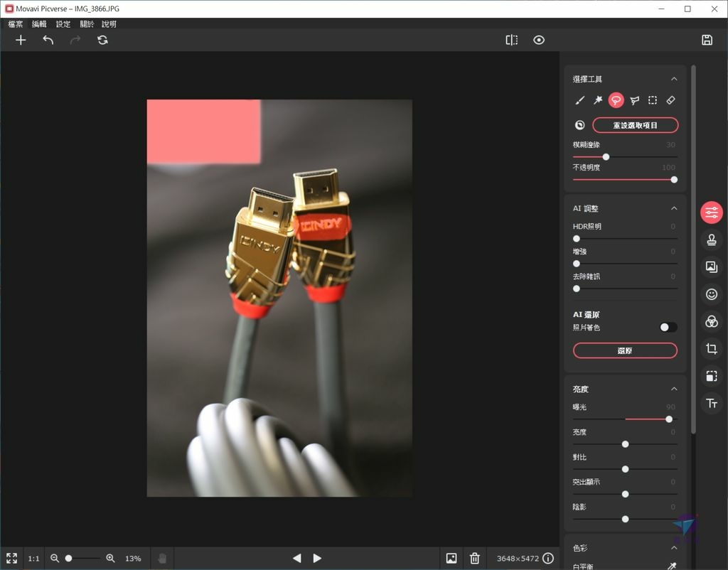
Task: Click the 1:1 actual size button
Action: click(33, 559)
